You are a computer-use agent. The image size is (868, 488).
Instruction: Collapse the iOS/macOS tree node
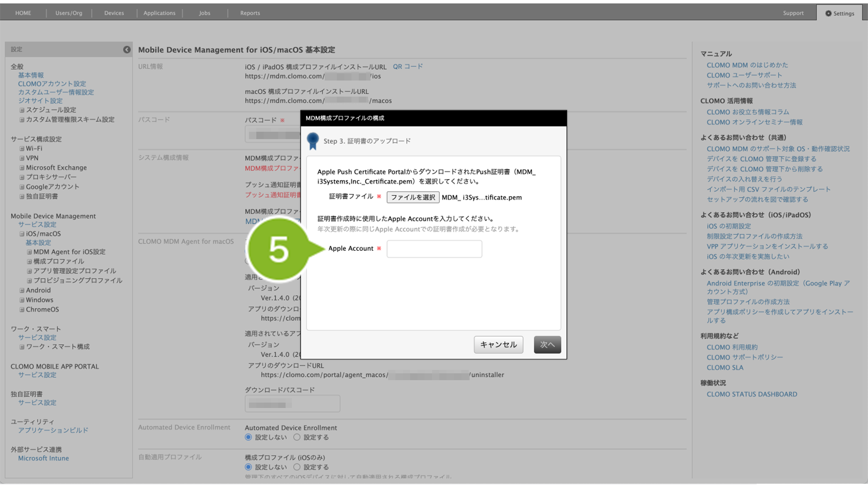tap(21, 234)
